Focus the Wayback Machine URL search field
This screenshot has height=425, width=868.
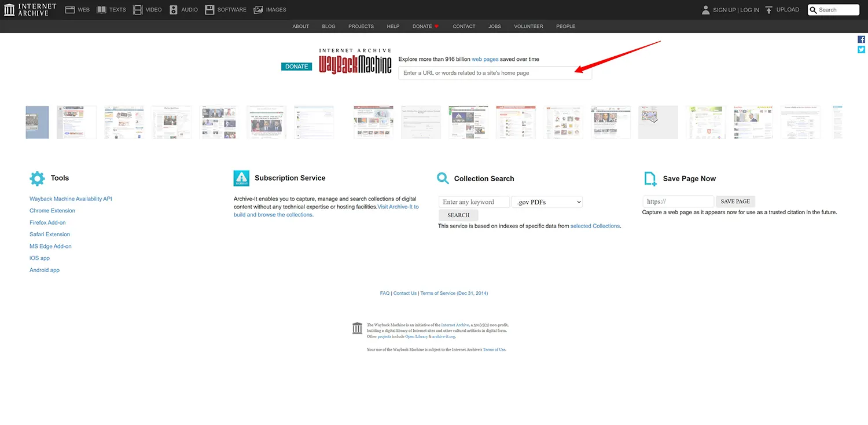[x=495, y=73]
